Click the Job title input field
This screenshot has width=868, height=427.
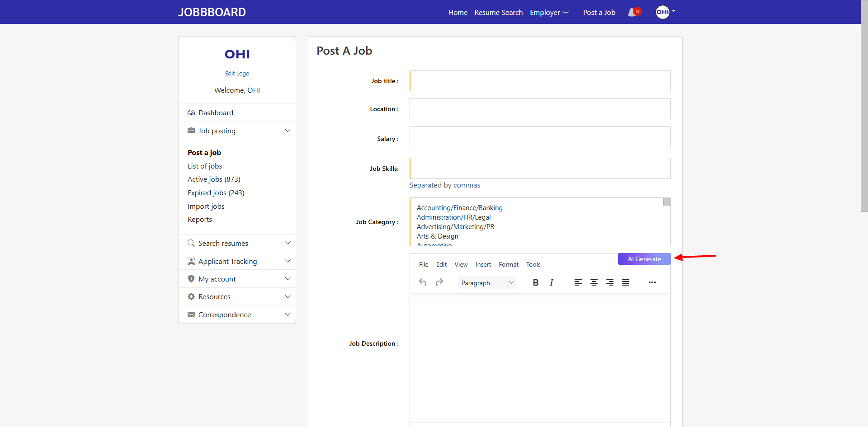[x=540, y=81]
